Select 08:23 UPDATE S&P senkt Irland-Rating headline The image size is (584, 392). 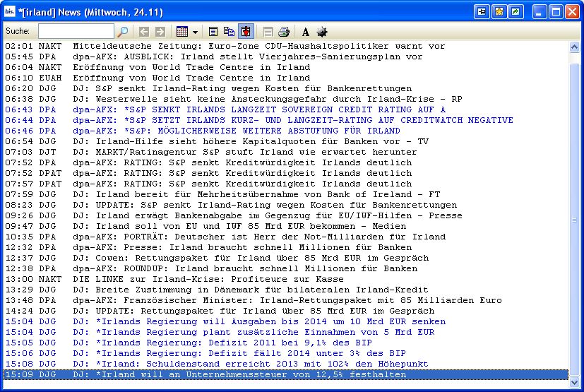point(286,205)
